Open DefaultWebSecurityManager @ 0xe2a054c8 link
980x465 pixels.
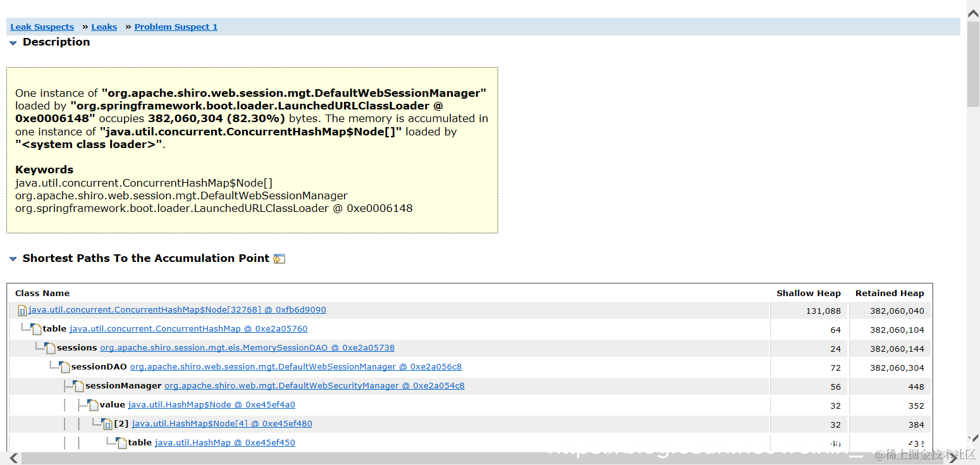314,386
